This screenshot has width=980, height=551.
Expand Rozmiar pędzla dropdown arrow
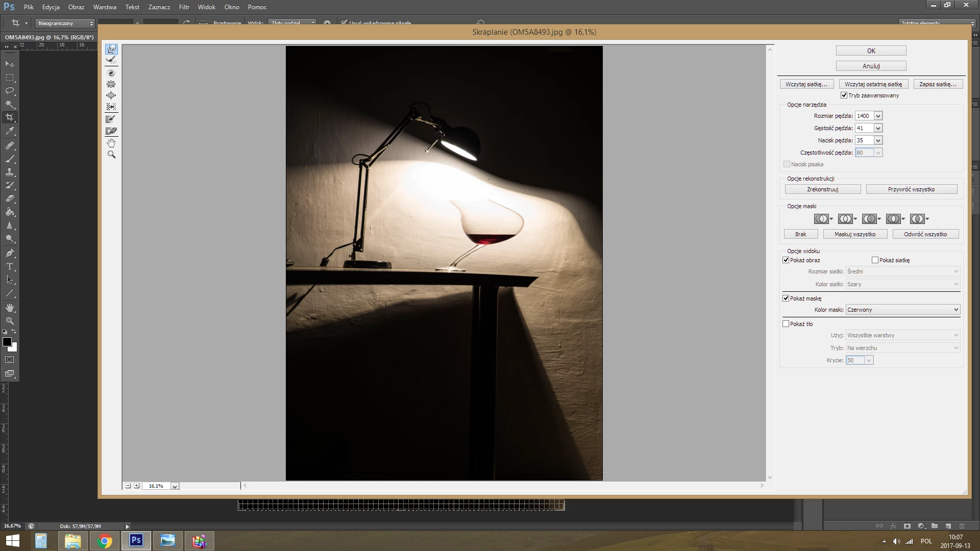tap(878, 116)
